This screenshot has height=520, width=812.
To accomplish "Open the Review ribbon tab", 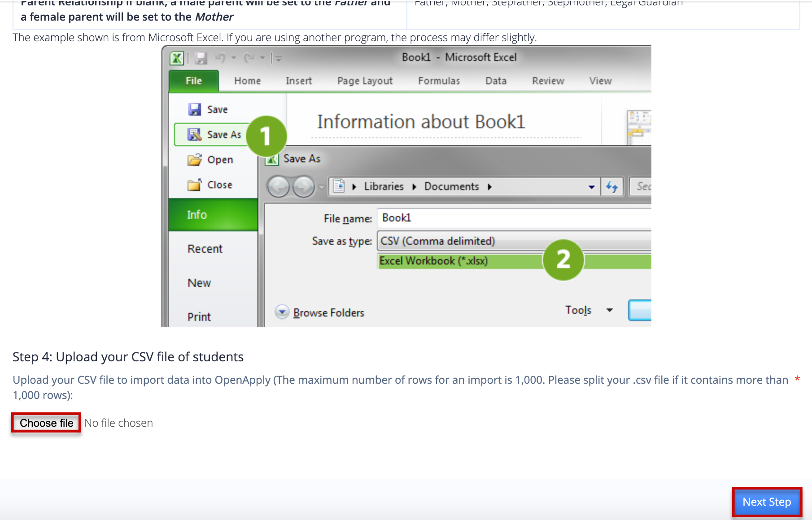I will tap(548, 81).
